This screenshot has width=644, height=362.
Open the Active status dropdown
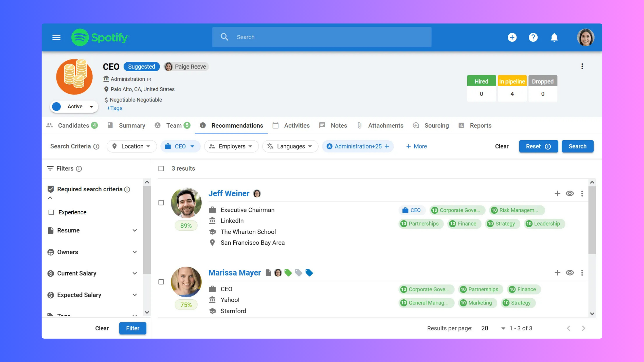click(74, 107)
